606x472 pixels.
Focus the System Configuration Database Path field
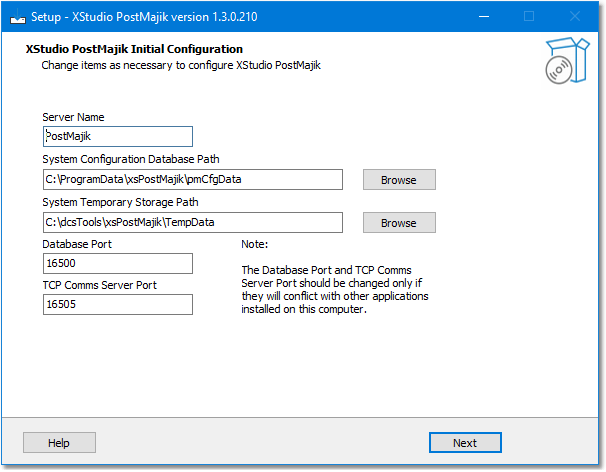[193, 179]
